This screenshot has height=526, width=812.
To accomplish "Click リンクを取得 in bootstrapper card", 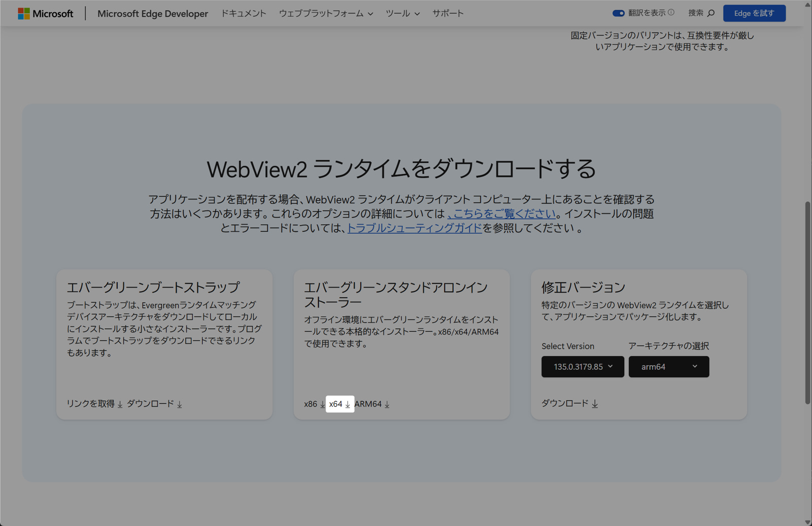I will (x=95, y=404).
